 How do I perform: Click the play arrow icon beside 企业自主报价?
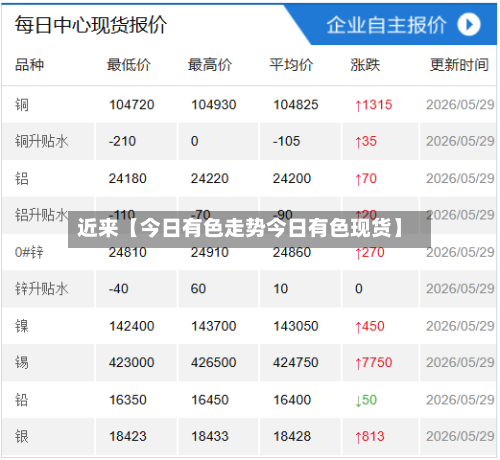pyautogui.click(x=469, y=24)
